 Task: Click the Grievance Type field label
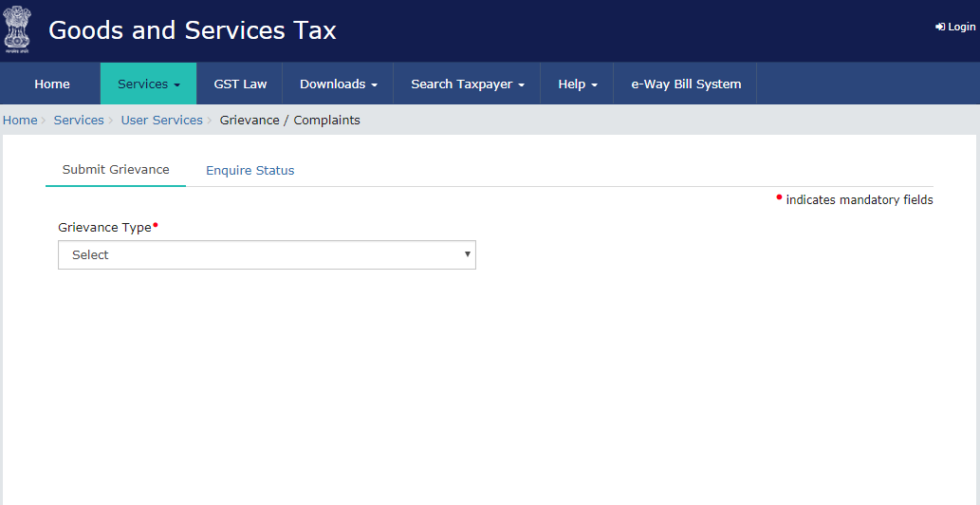[x=105, y=228]
